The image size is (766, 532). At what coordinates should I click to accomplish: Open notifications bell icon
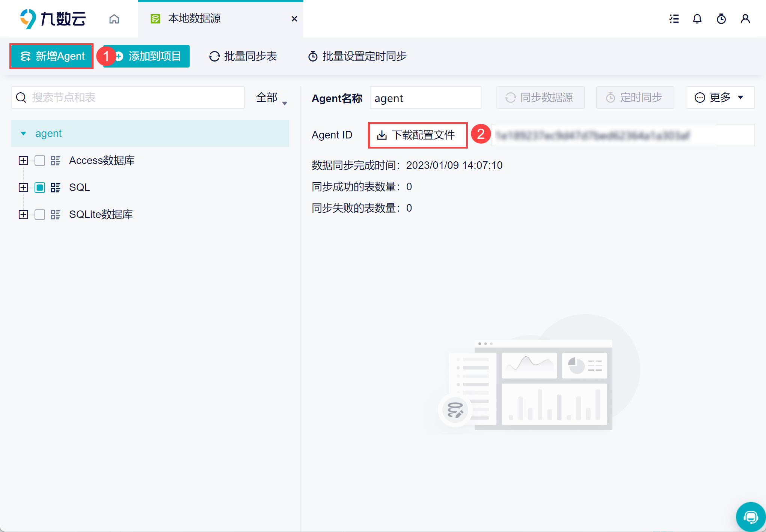(697, 19)
